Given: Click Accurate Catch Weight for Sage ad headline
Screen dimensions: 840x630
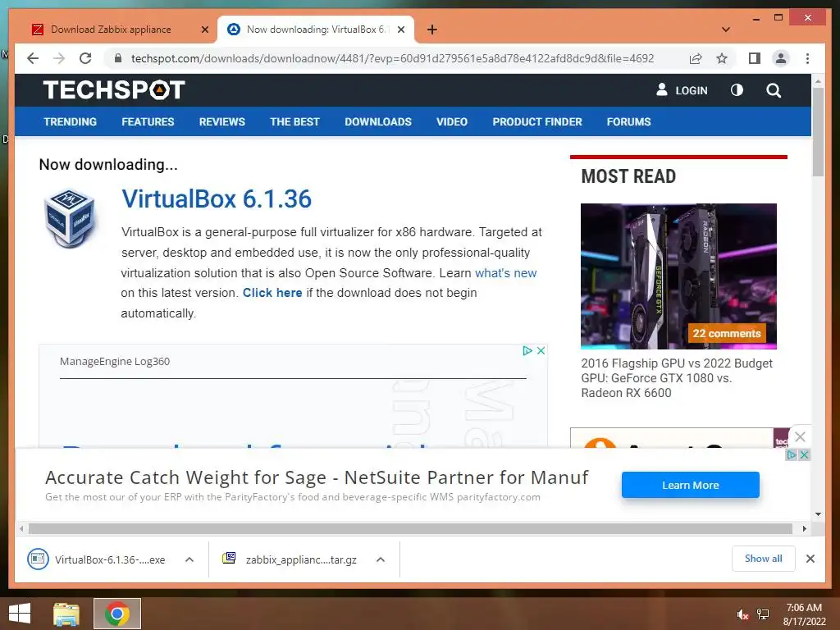Looking at the screenshot, I should tap(317, 477).
